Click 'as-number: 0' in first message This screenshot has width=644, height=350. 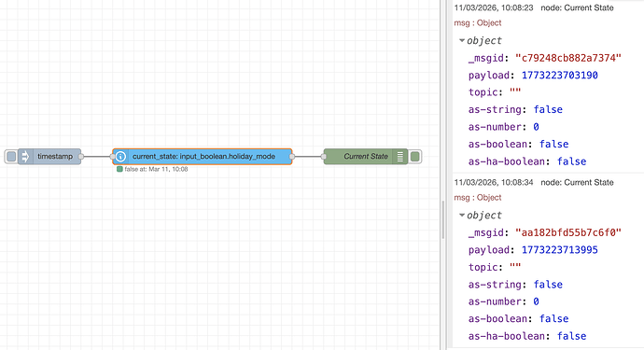pyautogui.click(x=504, y=127)
